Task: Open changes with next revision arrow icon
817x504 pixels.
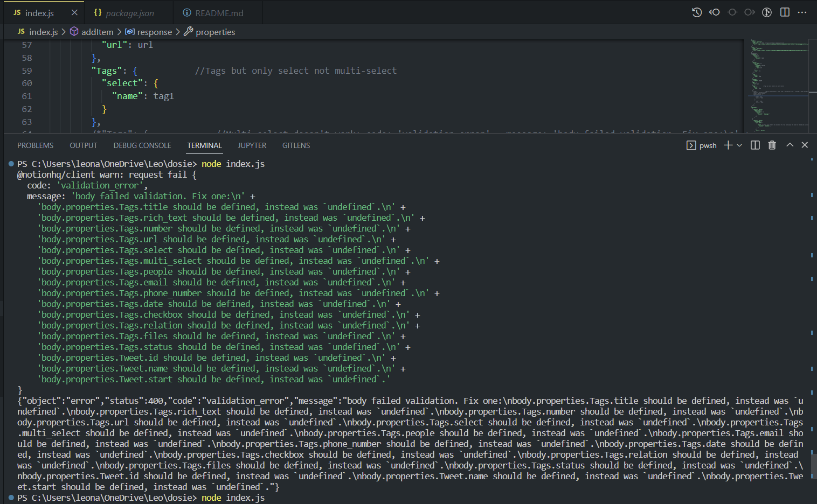Action: 750,12
